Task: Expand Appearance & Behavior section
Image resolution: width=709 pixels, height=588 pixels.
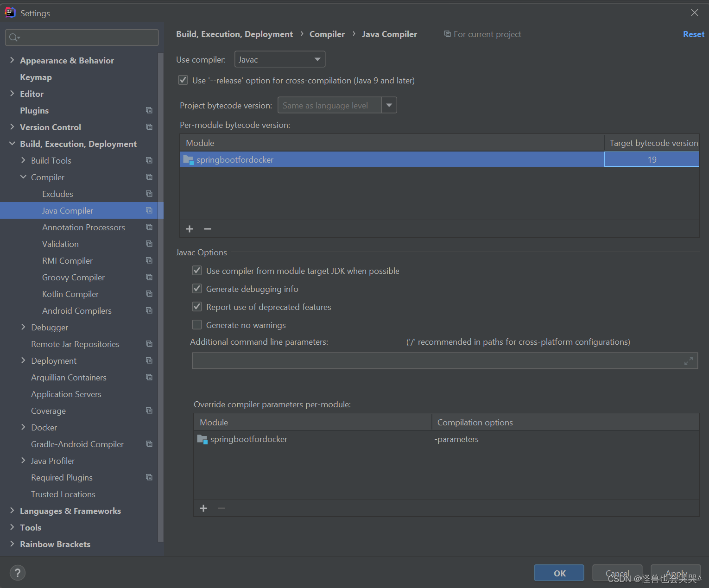Action: [x=12, y=60]
